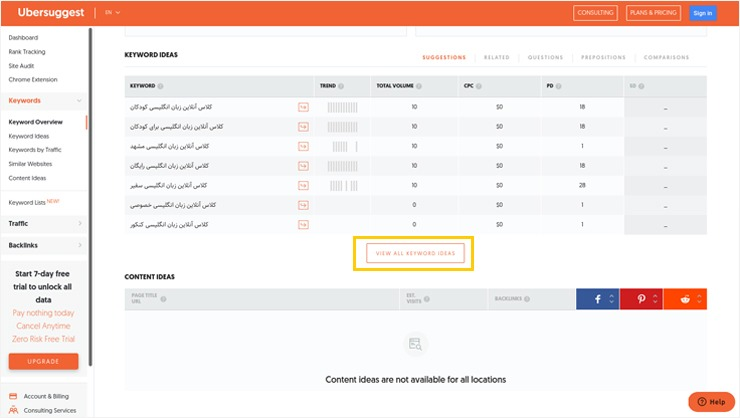Click the Consulting button in header
Viewport: 740px width, 418px height.
tap(595, 13)
